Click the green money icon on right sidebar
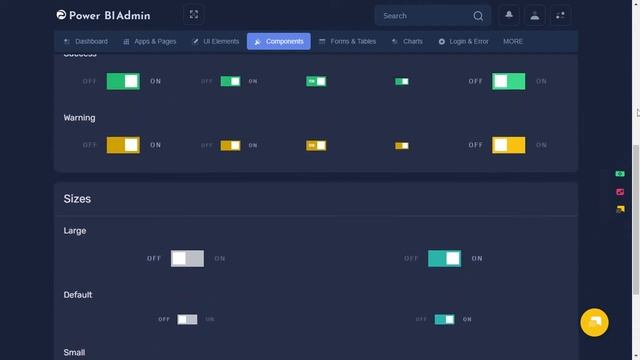This screenshot has height=360, width=640. [620, 174]
